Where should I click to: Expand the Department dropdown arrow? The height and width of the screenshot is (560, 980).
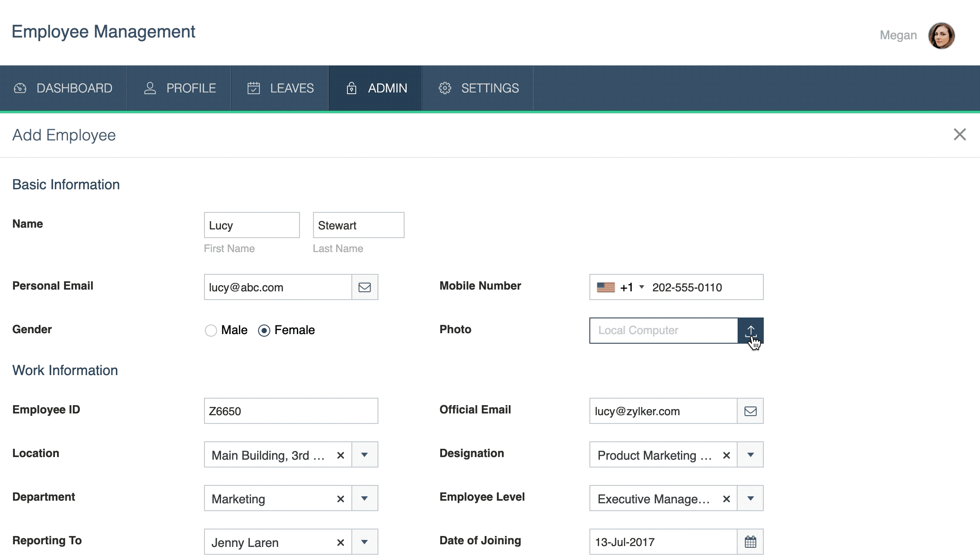pyautogui.click(x=364, y=499)
